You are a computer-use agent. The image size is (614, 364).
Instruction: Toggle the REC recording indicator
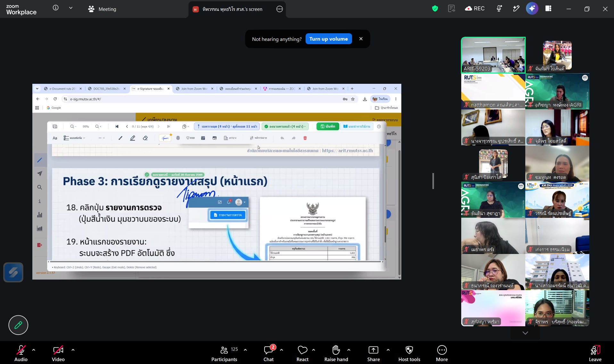pyautogui.click(x=475, y=9)
